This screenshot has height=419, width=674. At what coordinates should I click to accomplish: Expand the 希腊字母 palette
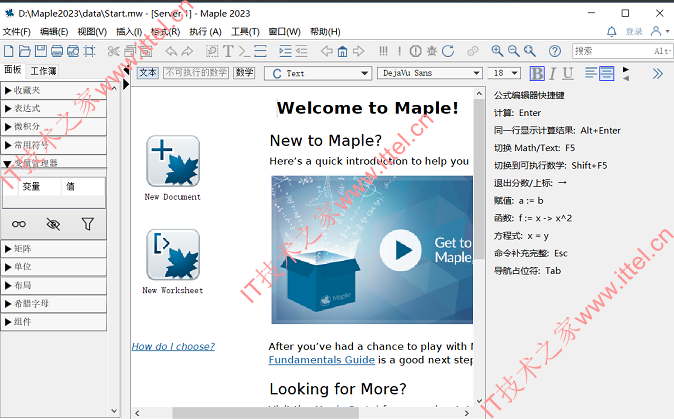click(x=53, y=303)
